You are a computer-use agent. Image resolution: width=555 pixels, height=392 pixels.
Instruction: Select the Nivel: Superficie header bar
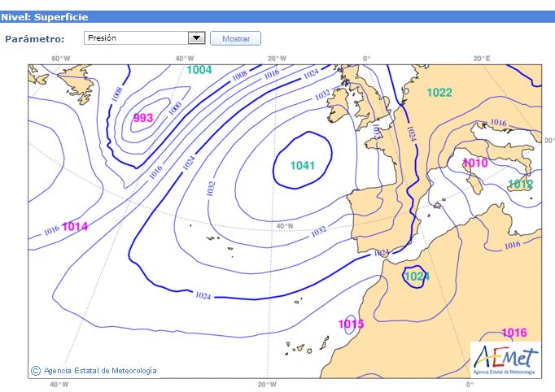tap(277, 17)
